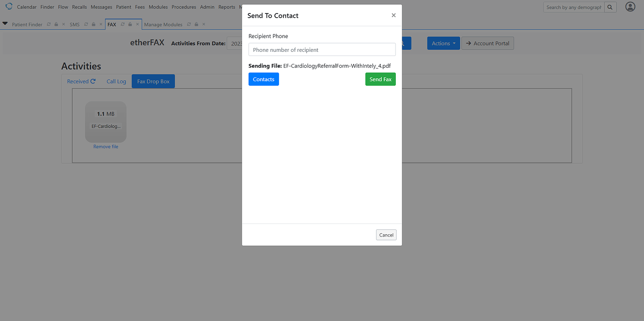The image size is (644, 321).
Task: Open the Actions dropdown
Action: tap(443, 43)
